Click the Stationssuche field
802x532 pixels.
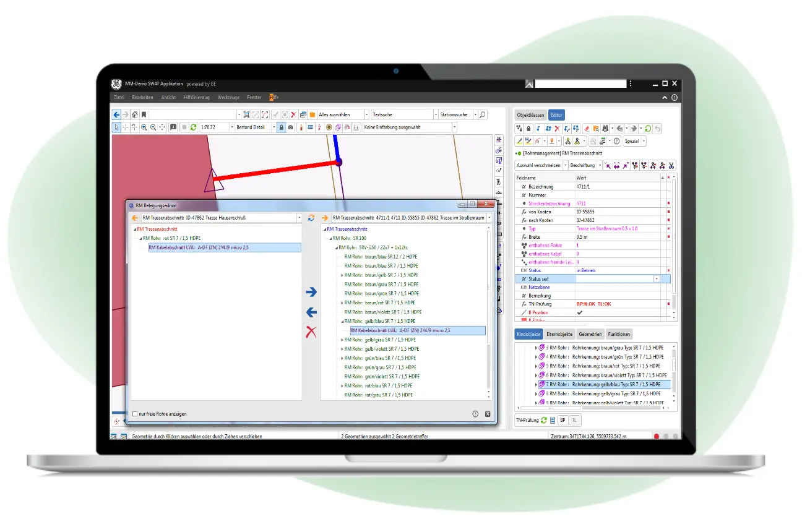click(454, 114)
